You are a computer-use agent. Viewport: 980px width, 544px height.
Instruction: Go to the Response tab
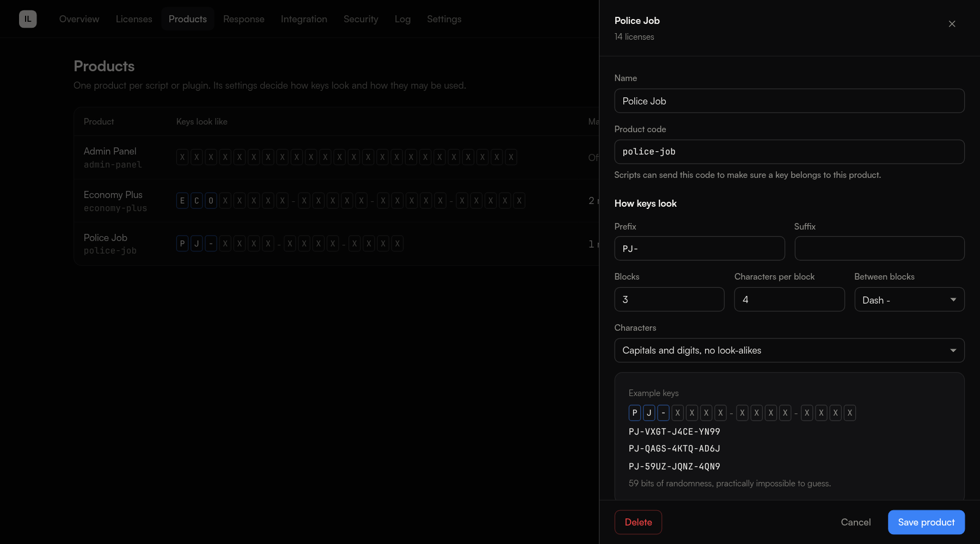coord(244,19)
